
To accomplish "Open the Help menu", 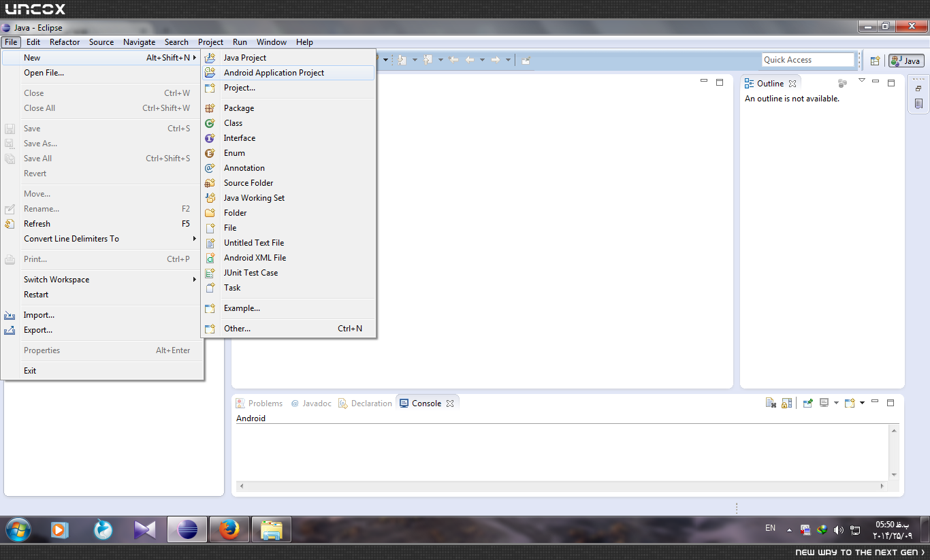I will point(304,42).
